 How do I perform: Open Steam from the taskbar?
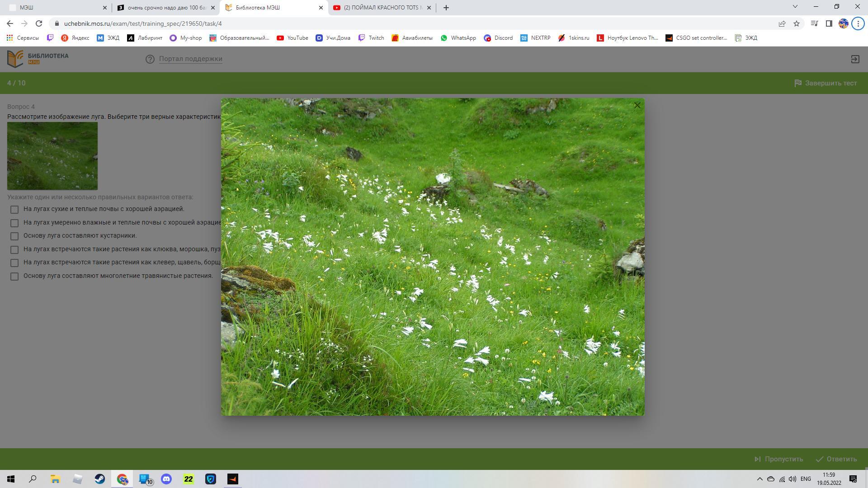click(x=99, y=479)
